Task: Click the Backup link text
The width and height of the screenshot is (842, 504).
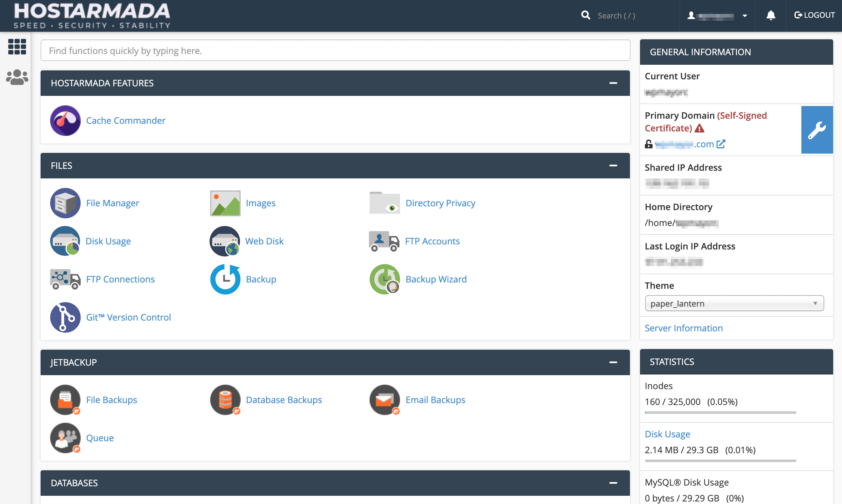Action: coord(261,279)
